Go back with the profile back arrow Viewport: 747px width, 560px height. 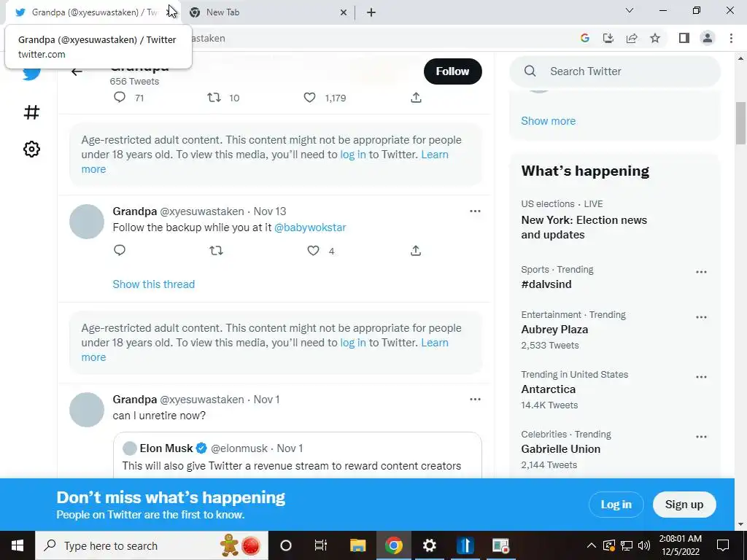77,71
